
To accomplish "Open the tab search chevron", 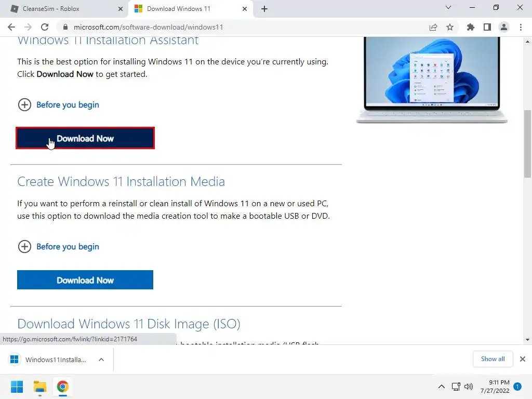I will pyautogui.click(x=448, y=7).
